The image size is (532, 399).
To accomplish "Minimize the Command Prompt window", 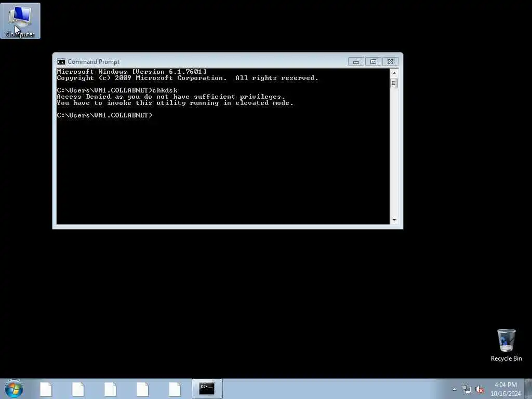I will tap(356, 62).
